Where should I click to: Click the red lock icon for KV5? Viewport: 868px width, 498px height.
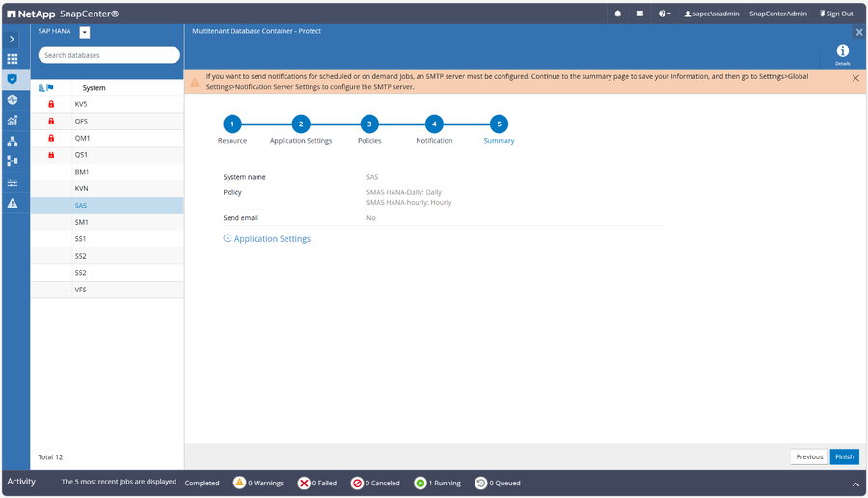pos(51,104)
